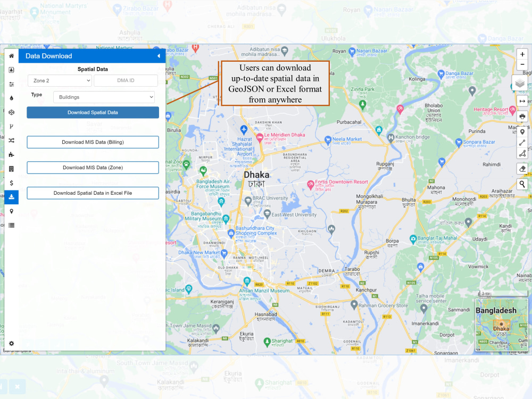The height and width of the screenshot is (399, 532).
Task: Select the dollar billing tool in the sidebar
Action: point(11,182)
